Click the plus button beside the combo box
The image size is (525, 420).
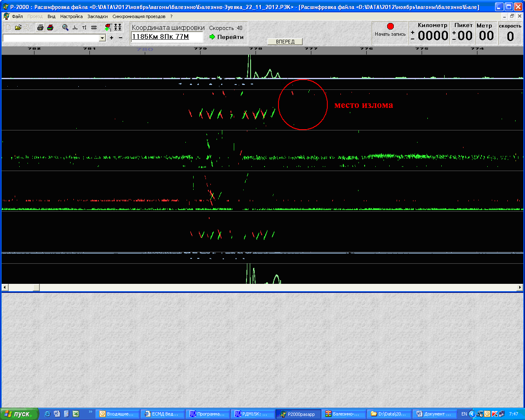pyautogui.click(x=112, y=38)
